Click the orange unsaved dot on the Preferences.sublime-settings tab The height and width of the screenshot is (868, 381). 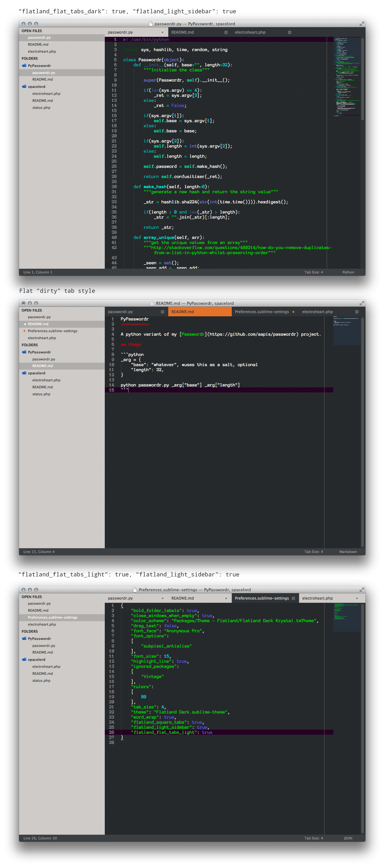click(x=293, y=312)
